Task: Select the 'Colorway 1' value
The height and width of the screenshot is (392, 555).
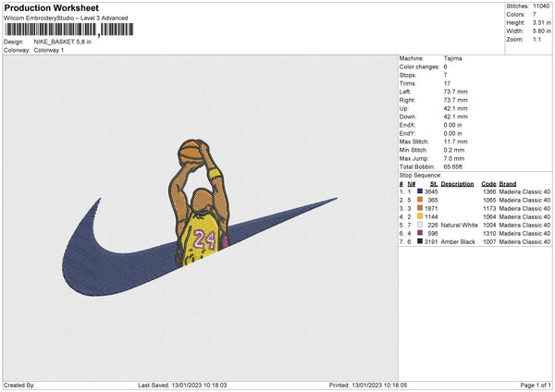Action: [x=49, y=50]
